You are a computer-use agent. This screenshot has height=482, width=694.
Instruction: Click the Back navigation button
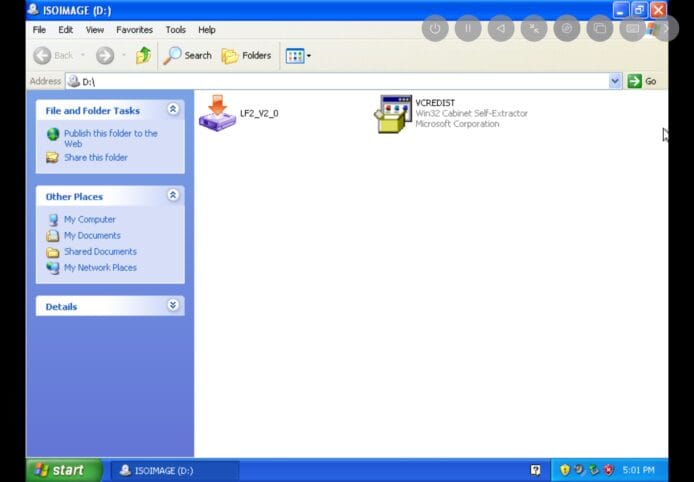click(54, 56)
